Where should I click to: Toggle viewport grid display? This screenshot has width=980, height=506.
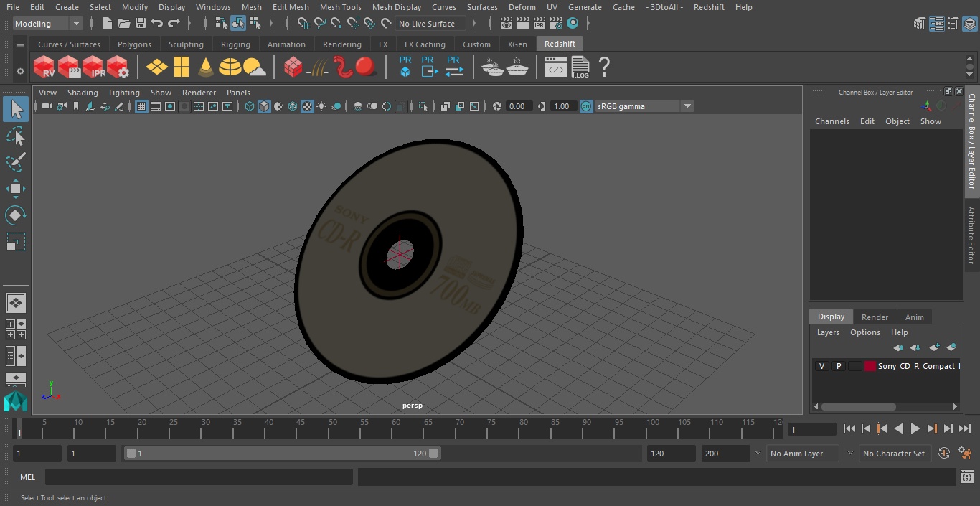click(141, 106)
